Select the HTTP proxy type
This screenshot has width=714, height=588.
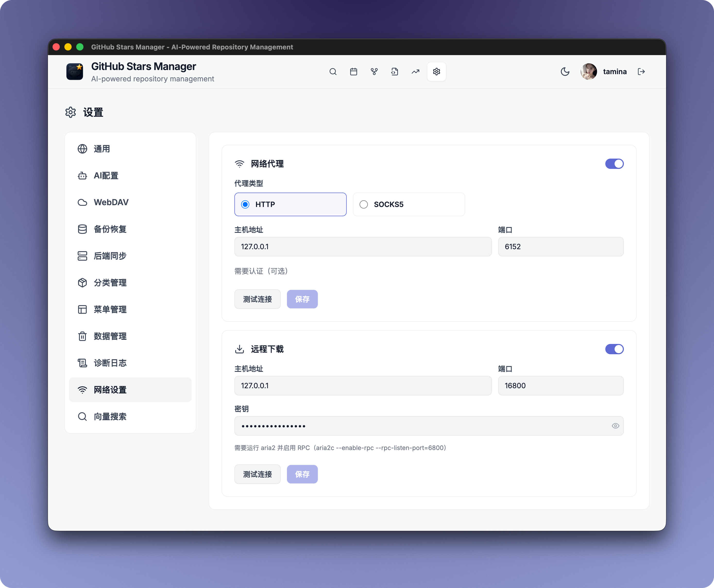click(290, 205)
